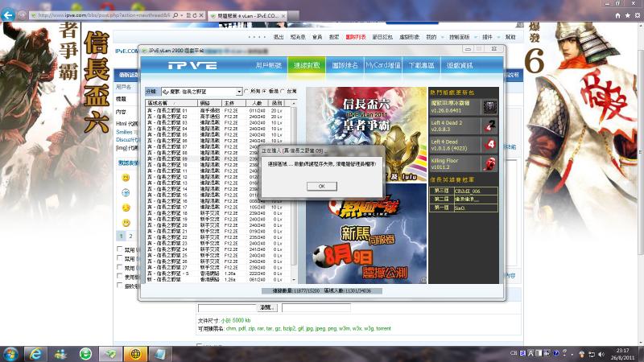Select the 台灣 radio button
This screenshot has width=644, height=362.
click(x=284, y=92)
